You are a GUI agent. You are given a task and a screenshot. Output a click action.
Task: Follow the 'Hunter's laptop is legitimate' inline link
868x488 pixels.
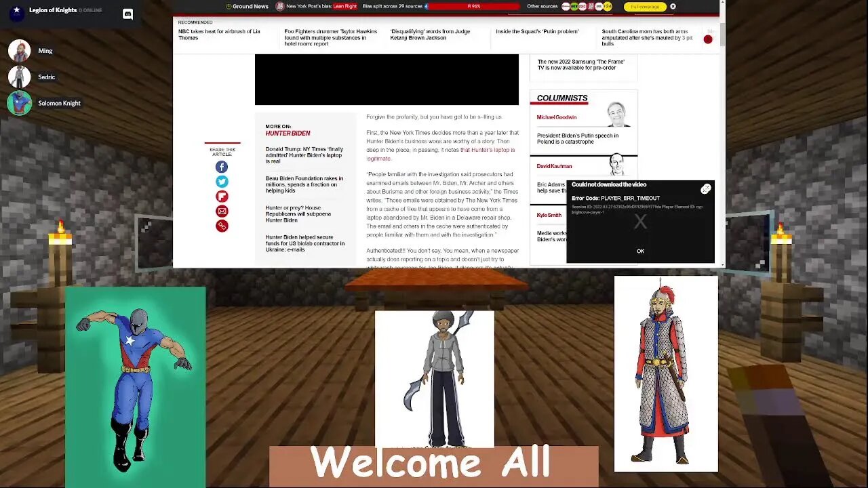441,154
